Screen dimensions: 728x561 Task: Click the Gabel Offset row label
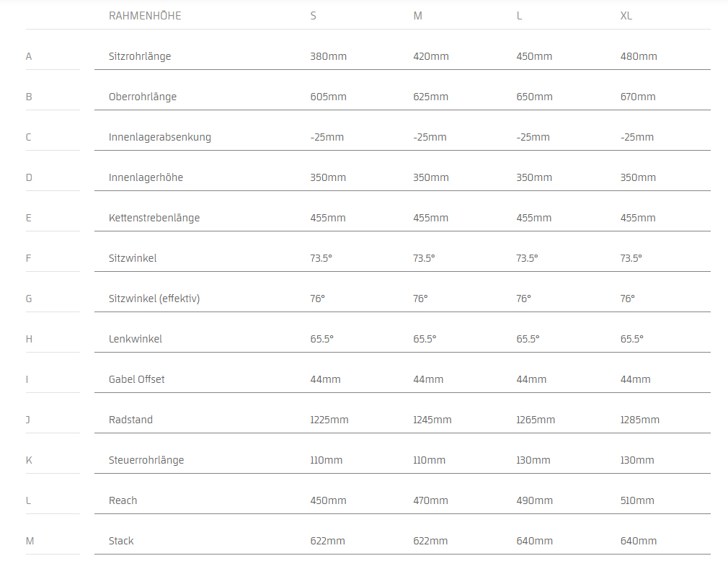[137, 379]
